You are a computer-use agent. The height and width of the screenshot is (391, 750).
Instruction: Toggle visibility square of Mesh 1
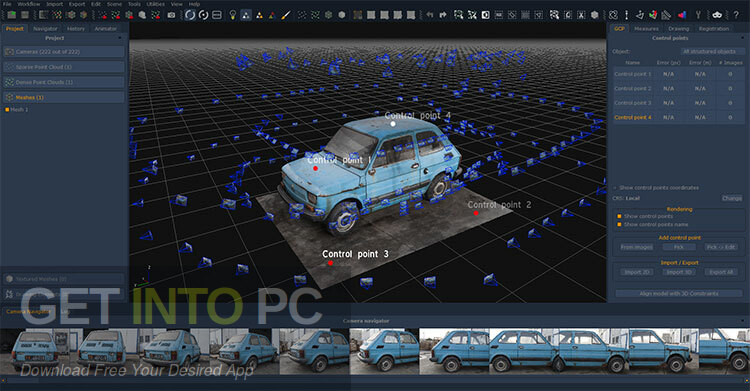[7, 110]
